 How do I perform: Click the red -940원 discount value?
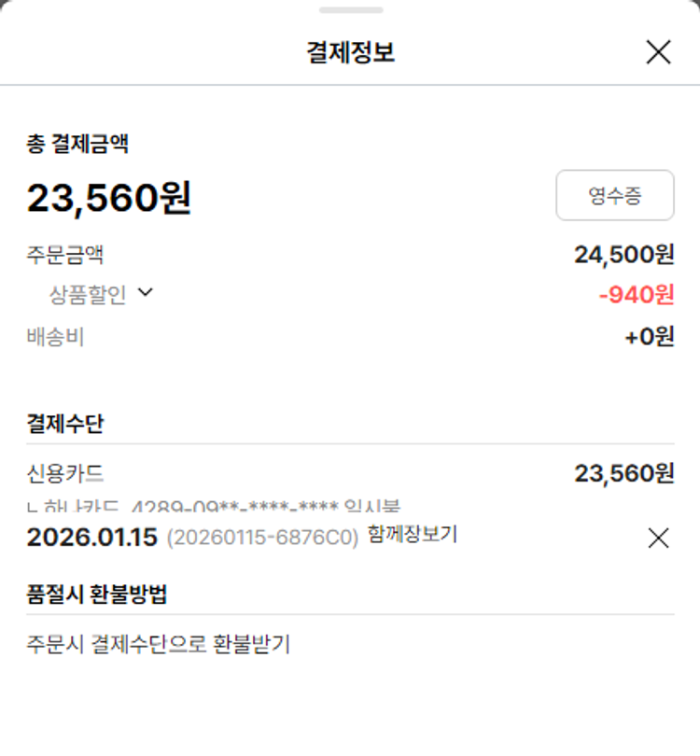636,295
